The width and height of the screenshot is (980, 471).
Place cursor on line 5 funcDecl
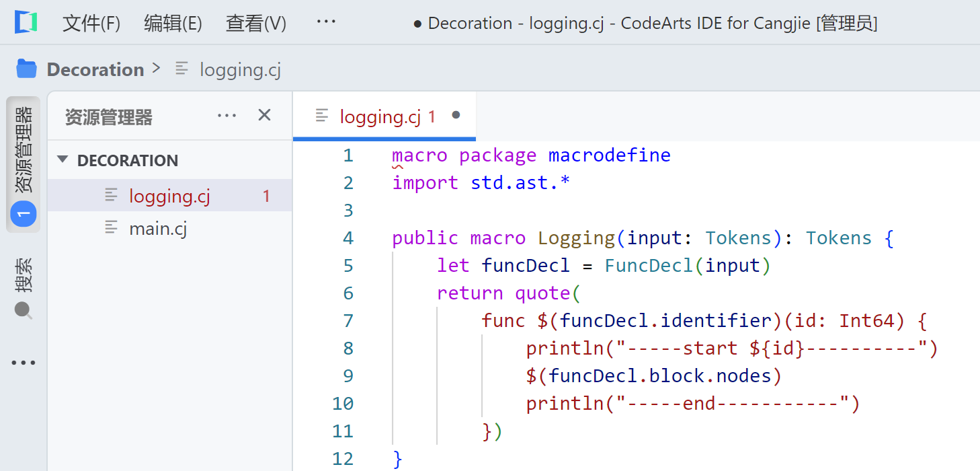(526, 266)
